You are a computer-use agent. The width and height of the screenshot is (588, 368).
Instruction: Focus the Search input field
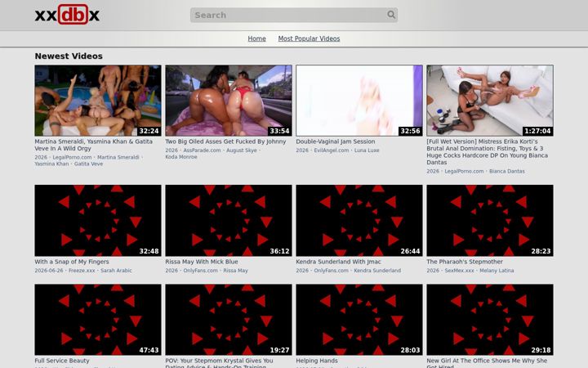point(289,15)
